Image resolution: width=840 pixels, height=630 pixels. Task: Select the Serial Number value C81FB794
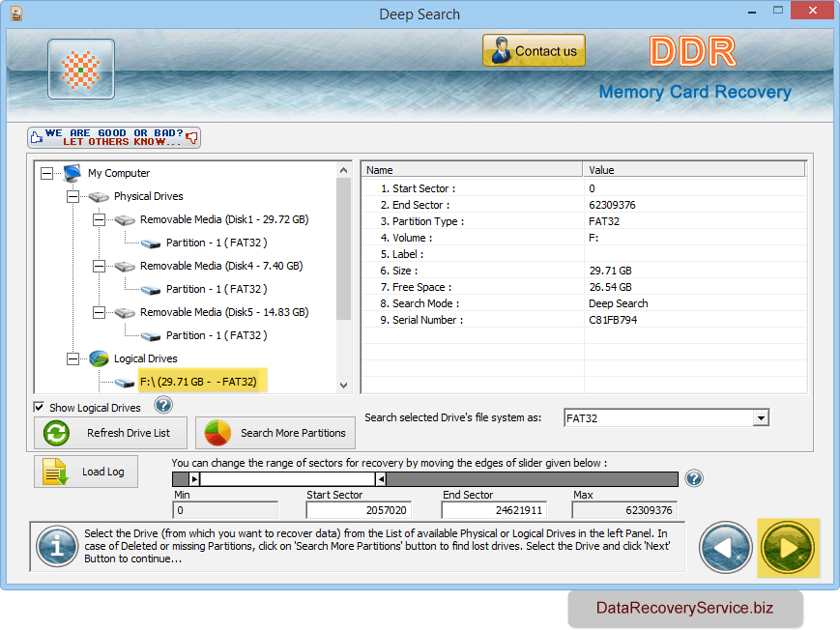[x=613, y=320]
